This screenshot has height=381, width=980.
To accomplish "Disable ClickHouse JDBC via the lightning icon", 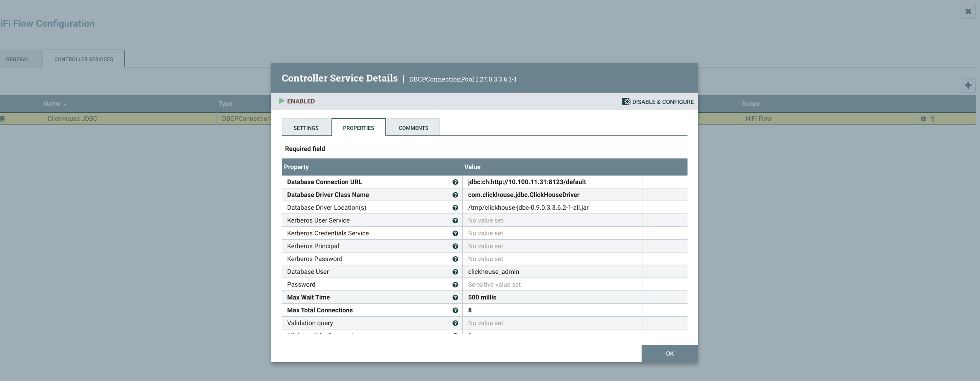I will coord(933,119).
